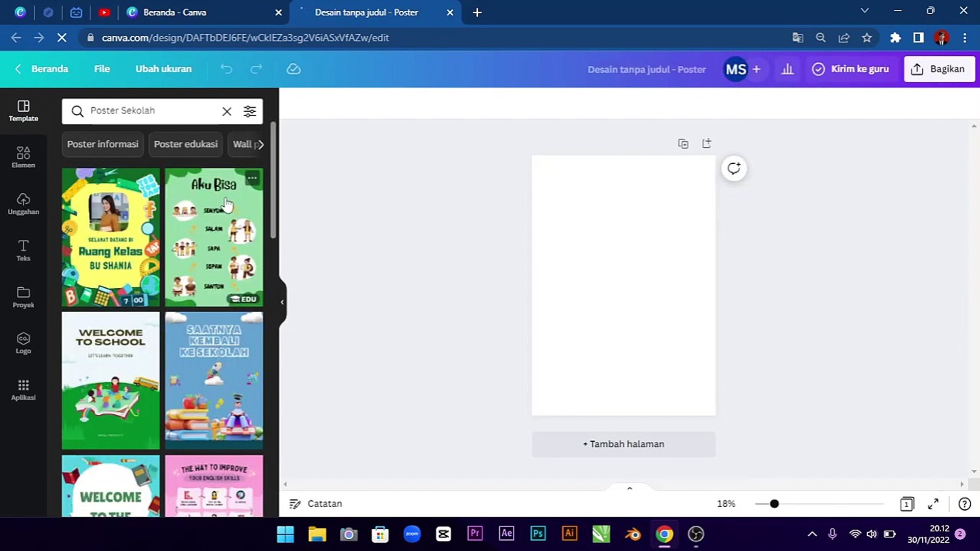Click Tambah halaman to add a page

[x=623, y=444]
